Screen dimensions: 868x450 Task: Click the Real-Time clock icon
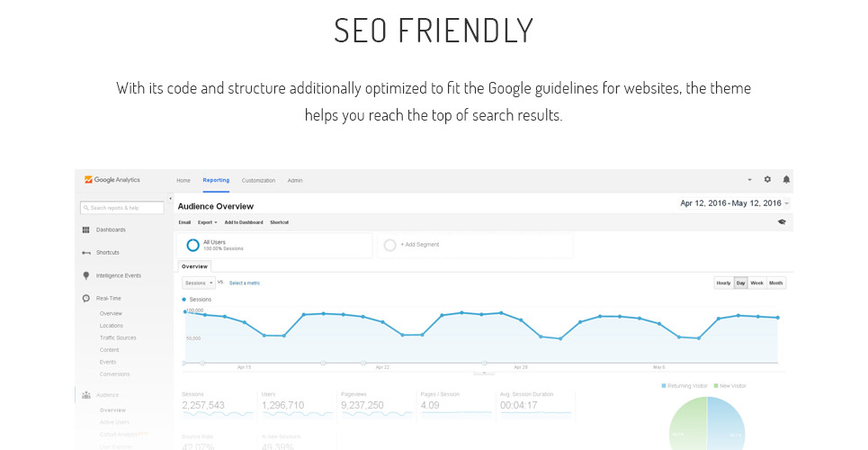[86, 298]
